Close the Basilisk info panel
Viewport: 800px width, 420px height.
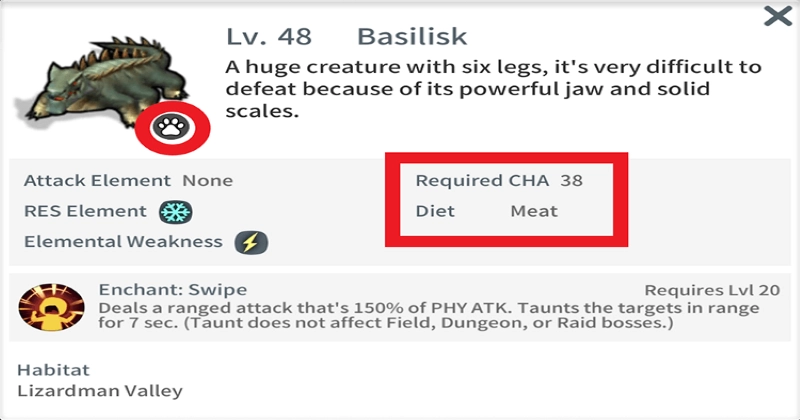tap(776, 16)
